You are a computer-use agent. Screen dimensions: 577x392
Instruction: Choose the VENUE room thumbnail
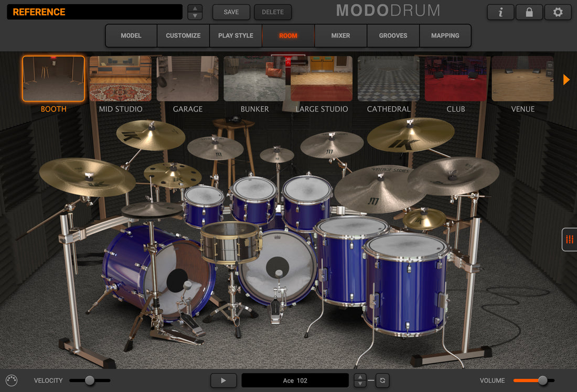522,79
